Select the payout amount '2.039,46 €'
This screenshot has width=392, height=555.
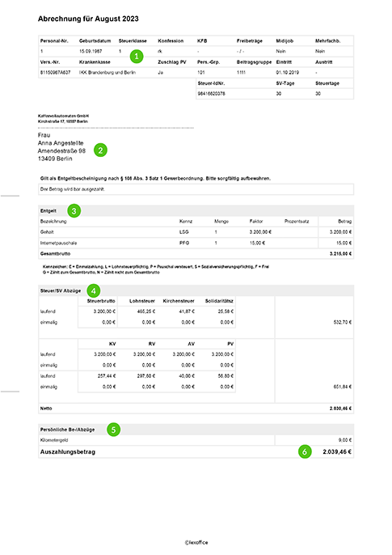pyautogui.click(x=337, y=452)
